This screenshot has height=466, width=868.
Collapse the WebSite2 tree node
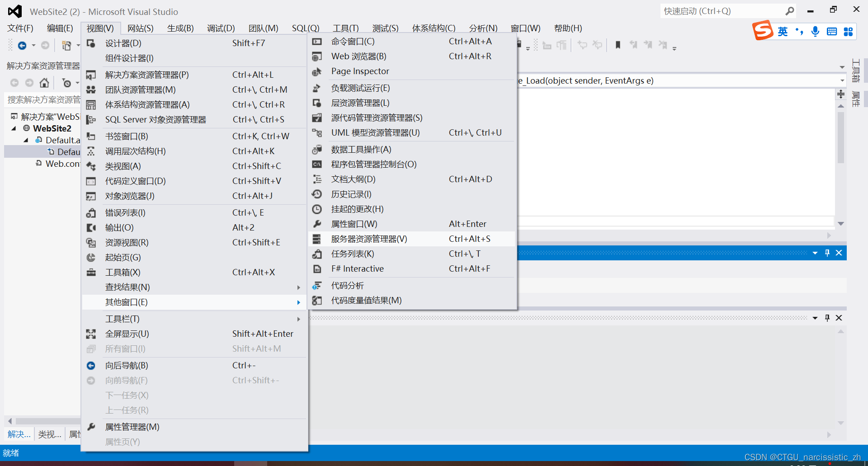(x=14, y=129)
